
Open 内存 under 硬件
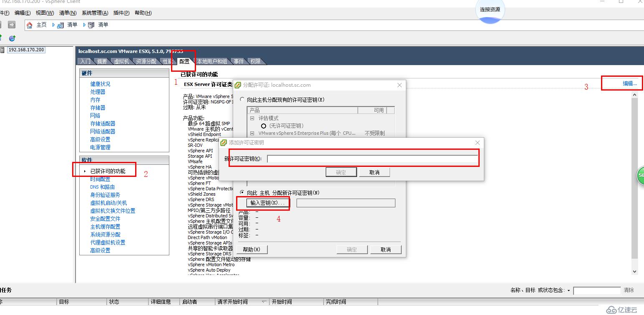click(96, 100)
